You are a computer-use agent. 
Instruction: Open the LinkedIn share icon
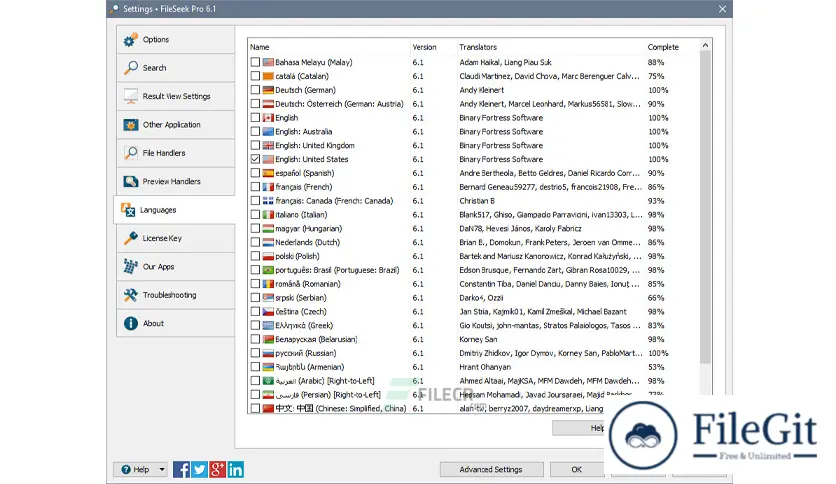tap(236, 469)
